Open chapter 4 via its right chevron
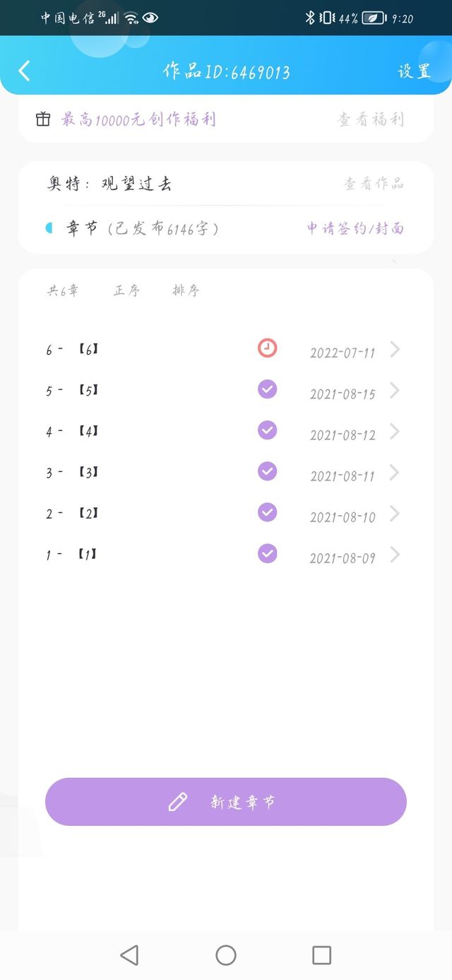The image size is (452, 980). click(395, 431)
